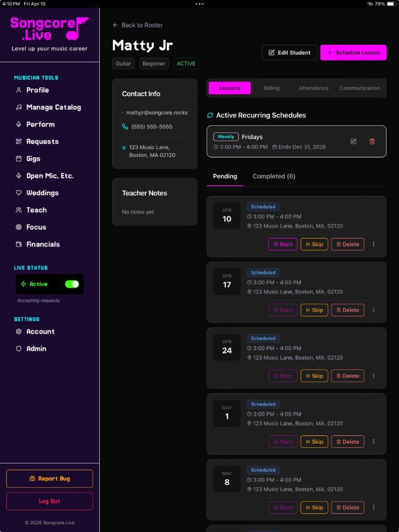
Task: Click the Songcore.Live logo
Action: pos(49,29)
